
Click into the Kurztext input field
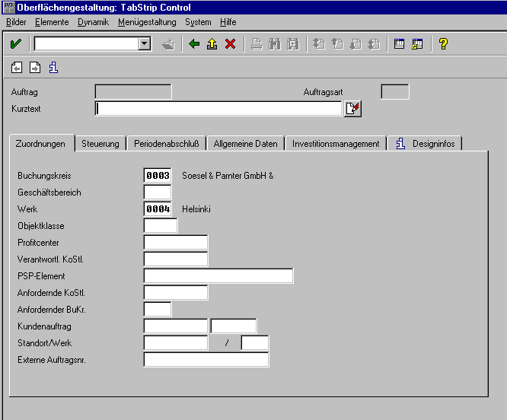(x=218, y=109)
